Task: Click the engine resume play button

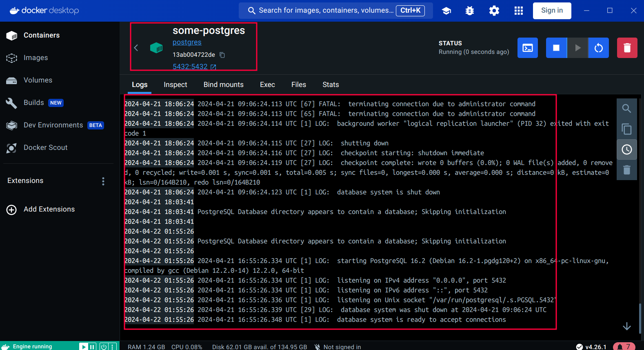Action: click(x=83, y=347)
